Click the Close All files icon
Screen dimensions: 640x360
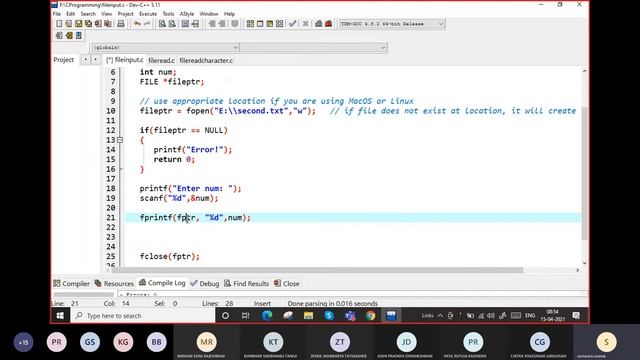(108, 24)
